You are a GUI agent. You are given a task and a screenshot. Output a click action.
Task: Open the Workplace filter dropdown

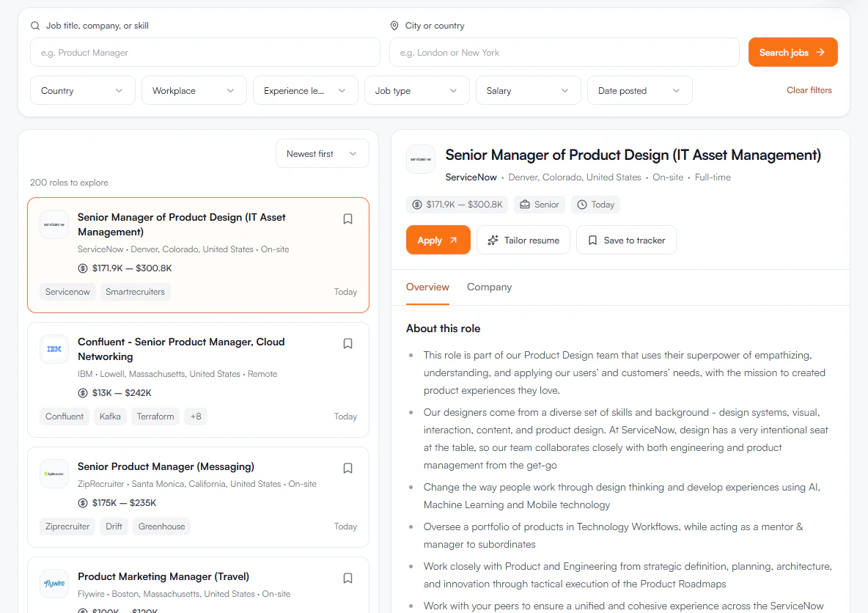click(194, 90)
